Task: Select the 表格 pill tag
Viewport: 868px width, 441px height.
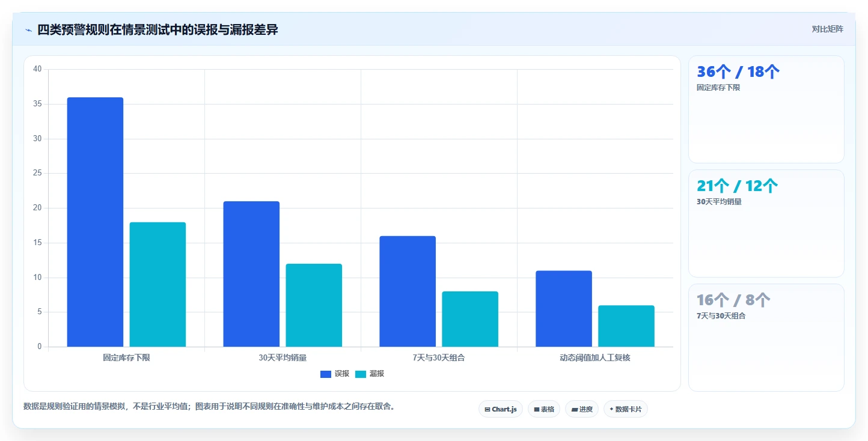Action: [x=543, y=409]
